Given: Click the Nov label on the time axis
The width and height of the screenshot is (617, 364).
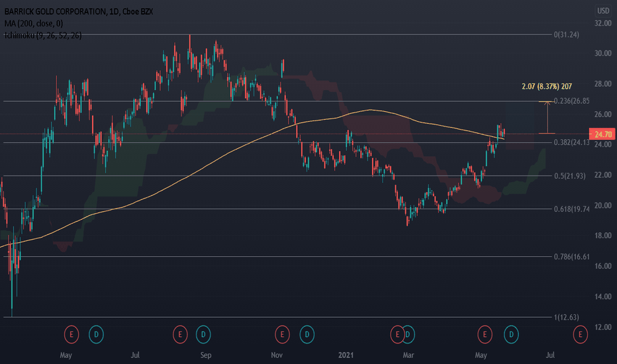Looking at the screenshot, I should [277, 355].
